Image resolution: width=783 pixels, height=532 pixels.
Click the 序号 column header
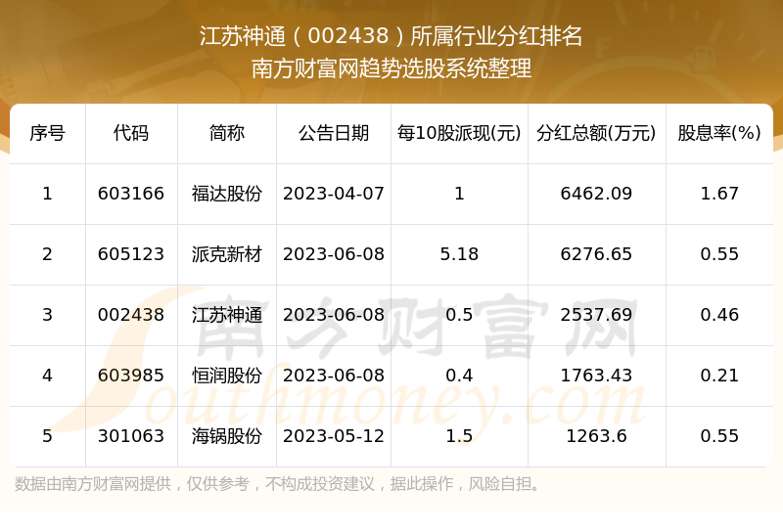click(47, 133)
